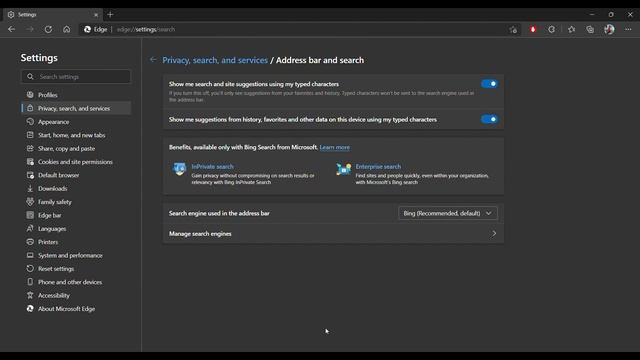Open the InPrivate search link
Viewport: 640px width, 360px height.
point(213,167)
